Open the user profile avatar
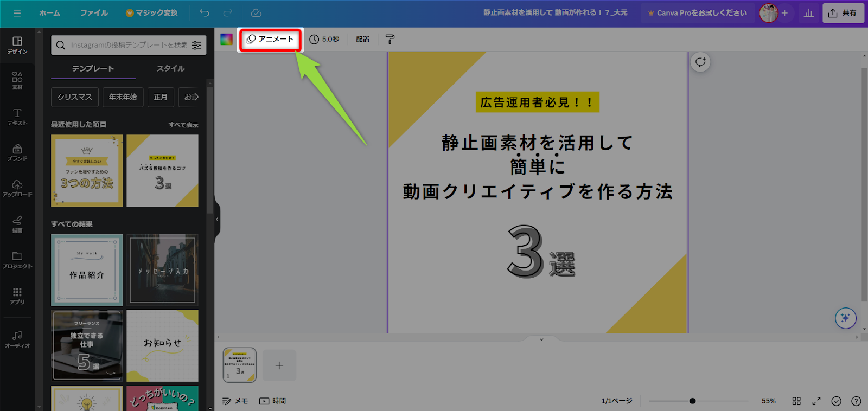Image resolution: width=868 pixels, height=411 pixels. pos(768,13)
